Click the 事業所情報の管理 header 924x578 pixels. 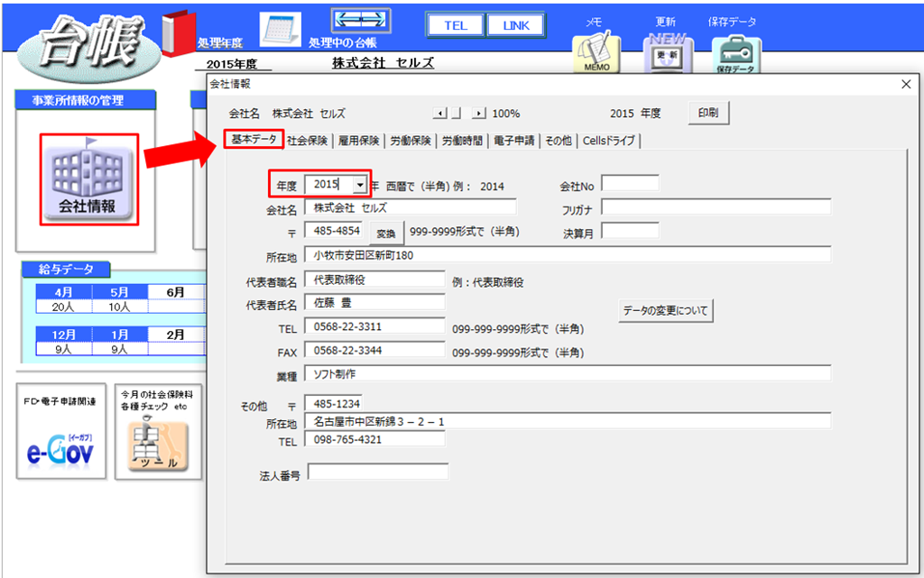[86, 101]
